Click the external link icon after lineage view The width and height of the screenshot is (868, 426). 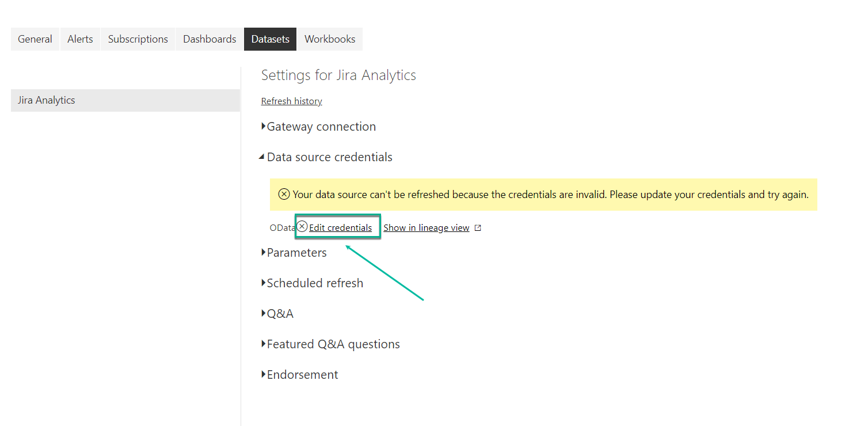[478, 228]
